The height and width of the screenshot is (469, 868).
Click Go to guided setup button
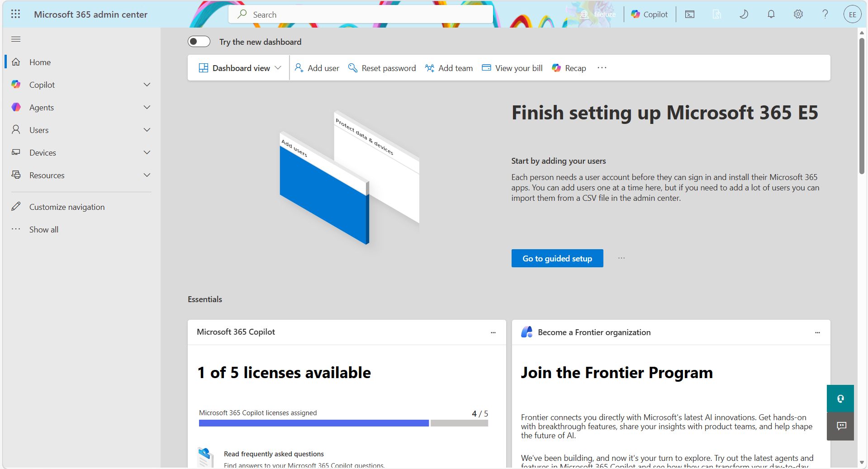[x=557, y=258]
